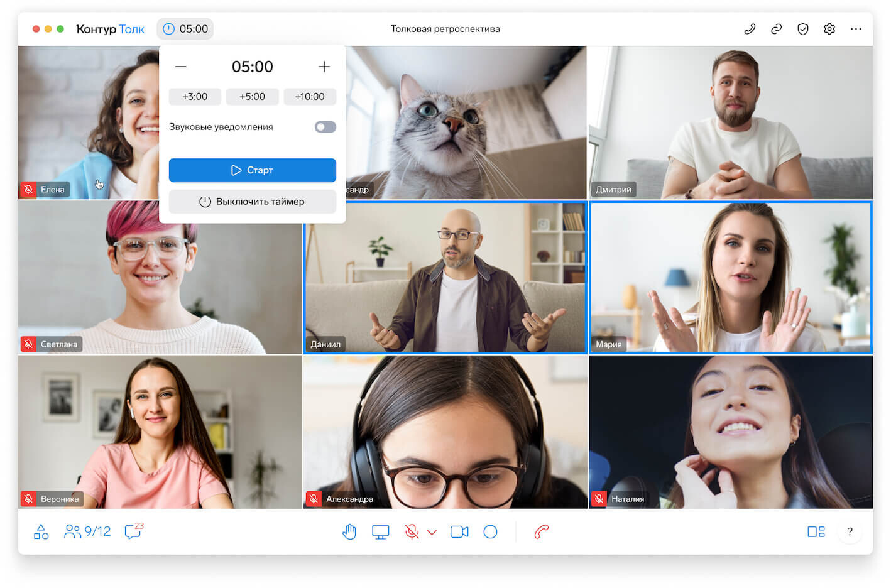Click the Мария name label
Image resolution: width=891 pixels, height=588 pixels.
click(609, 344)
